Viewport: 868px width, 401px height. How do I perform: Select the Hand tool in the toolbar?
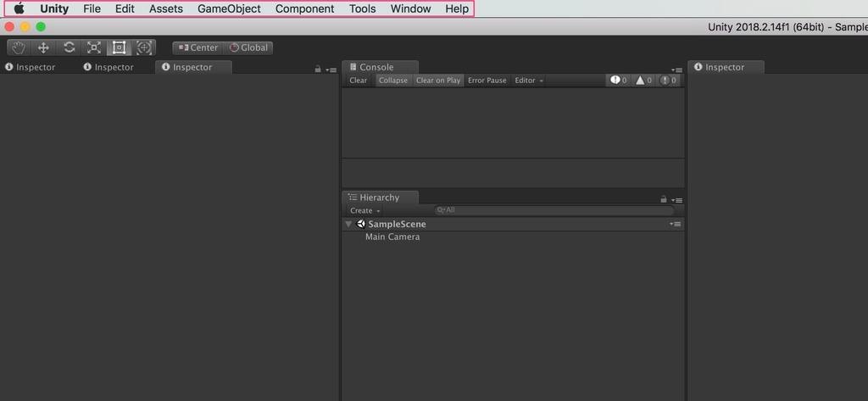(x=19, y=47)
